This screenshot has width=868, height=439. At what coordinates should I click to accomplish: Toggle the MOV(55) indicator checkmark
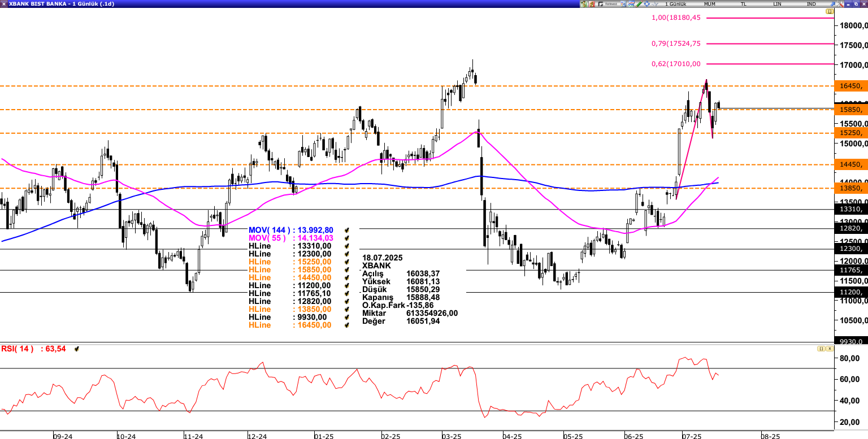(x=347, y=238)
